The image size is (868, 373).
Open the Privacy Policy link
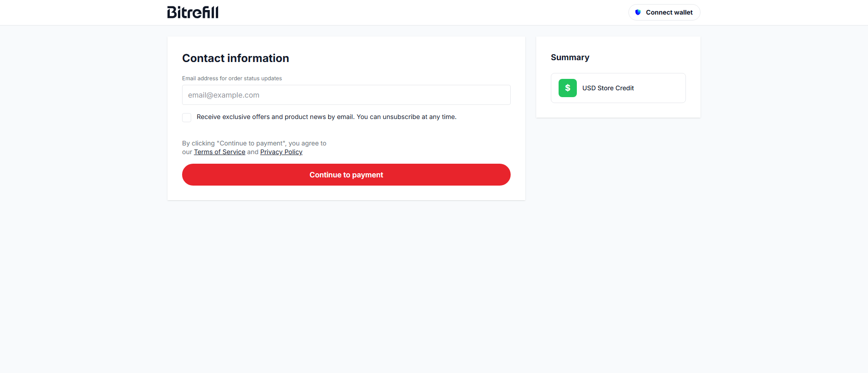click(281, 152)
